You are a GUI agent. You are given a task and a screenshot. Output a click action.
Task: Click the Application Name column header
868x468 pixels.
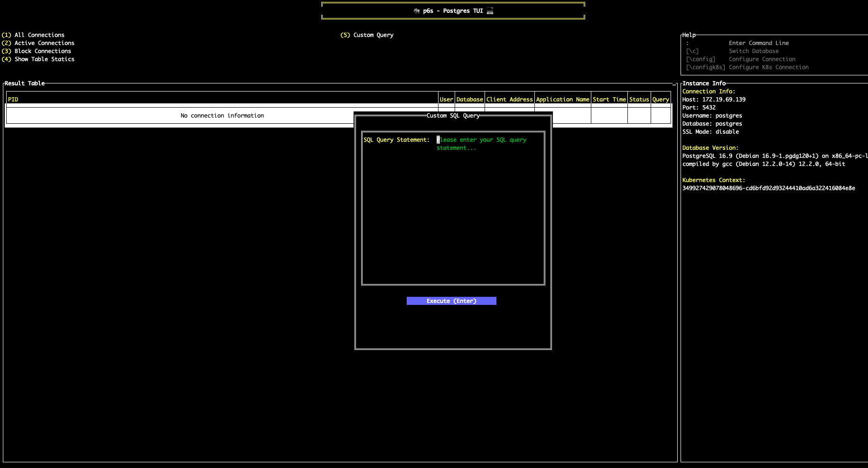[x=563, y=100]
